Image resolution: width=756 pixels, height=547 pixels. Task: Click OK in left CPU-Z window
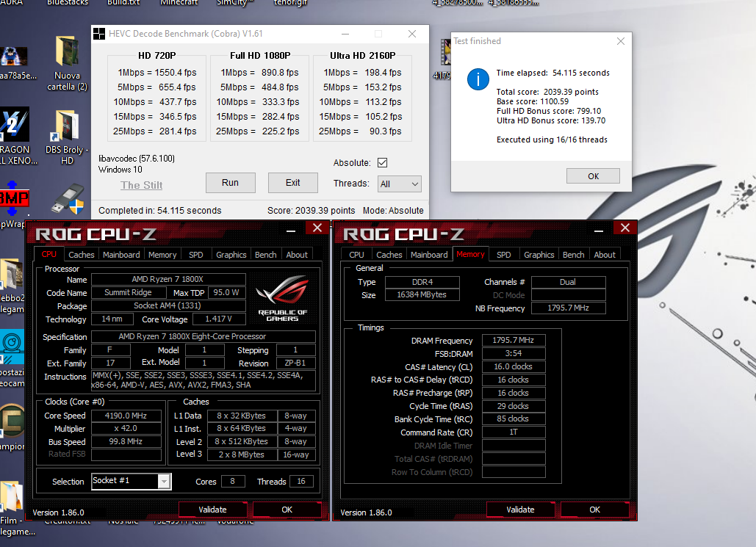click(287, 510)
